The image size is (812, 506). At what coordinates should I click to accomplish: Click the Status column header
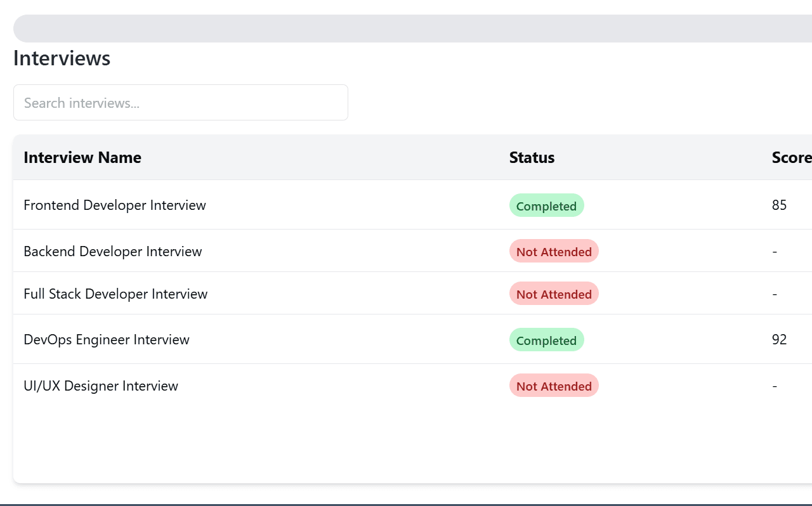532,158
